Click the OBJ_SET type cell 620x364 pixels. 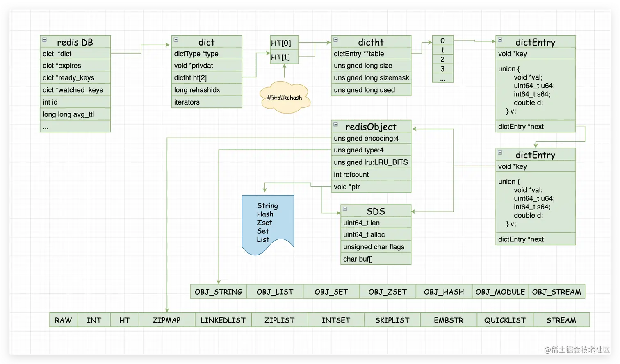click(331, 292)
